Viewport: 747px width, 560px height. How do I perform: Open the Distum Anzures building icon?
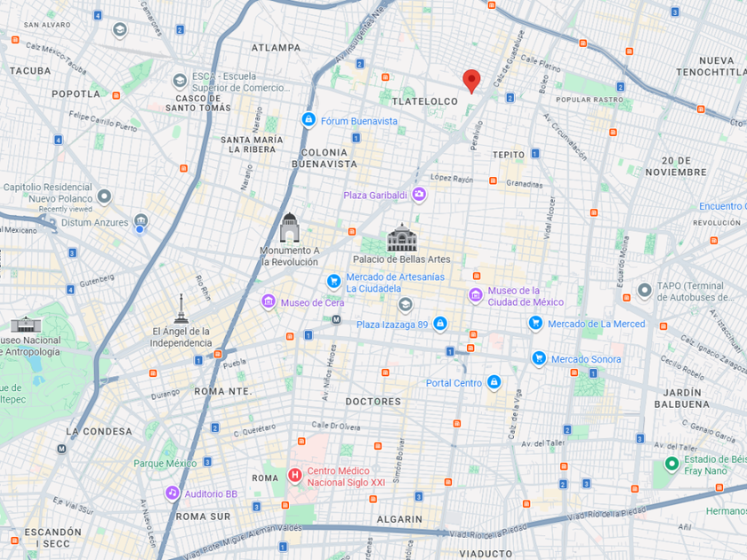(141, 220)
